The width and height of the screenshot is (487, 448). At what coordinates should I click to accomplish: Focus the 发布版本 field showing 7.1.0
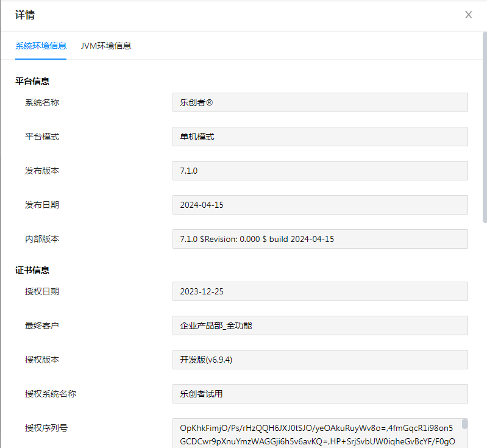click(x=320, y=171)
